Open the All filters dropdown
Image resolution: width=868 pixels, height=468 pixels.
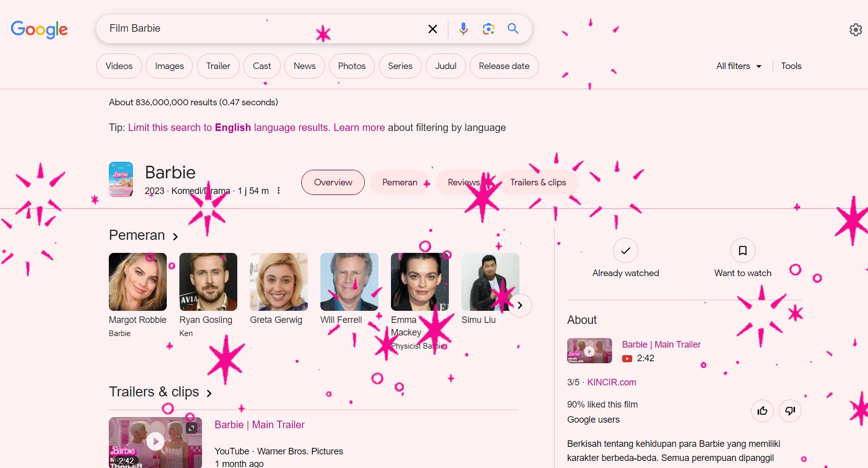tap(739, 66)
